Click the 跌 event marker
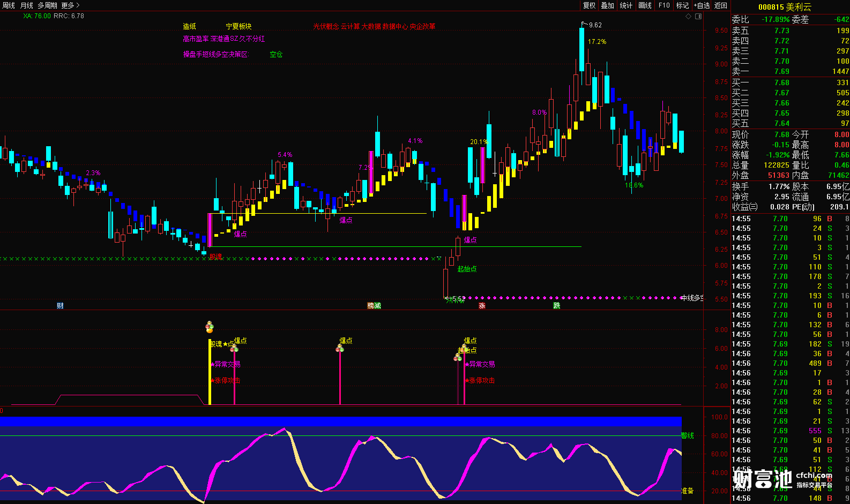The height and width of the screenshot is (504, 850). point(556,306)
